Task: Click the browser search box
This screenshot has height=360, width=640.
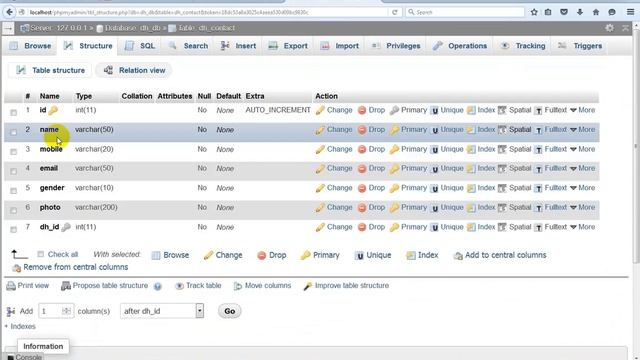Action: [465, 12]
